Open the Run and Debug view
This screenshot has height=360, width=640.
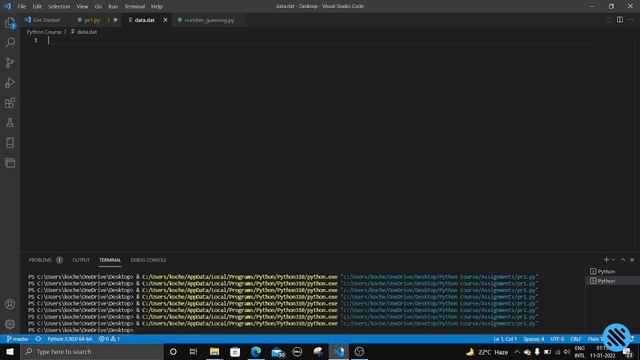click(x=10, y=82)
